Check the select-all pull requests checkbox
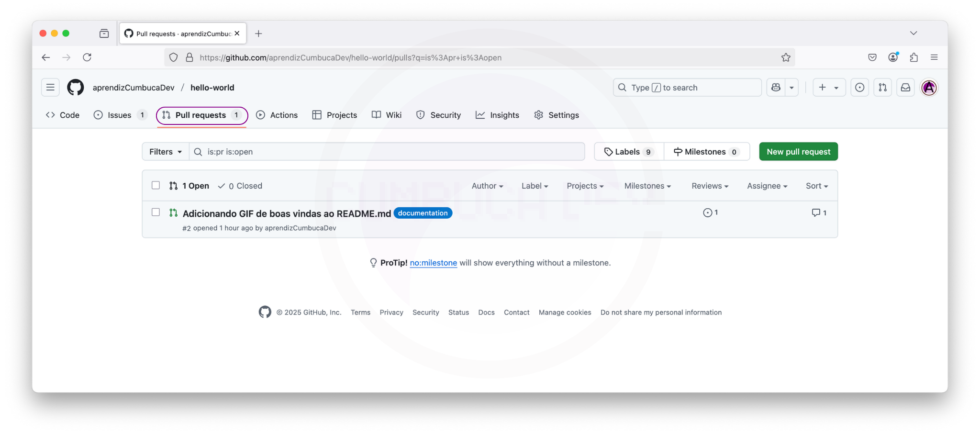Image resolution: width=980 pixels, height=436 pixels. coord(156,185)
